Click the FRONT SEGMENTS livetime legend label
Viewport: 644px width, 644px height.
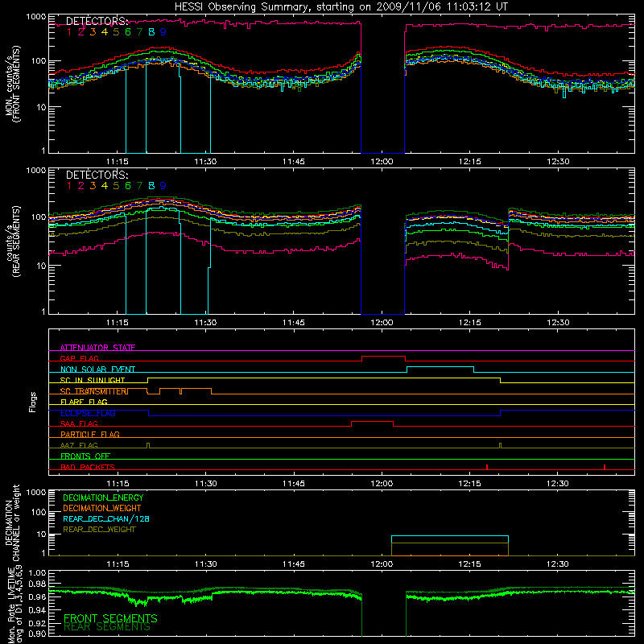tap(110, 618)
